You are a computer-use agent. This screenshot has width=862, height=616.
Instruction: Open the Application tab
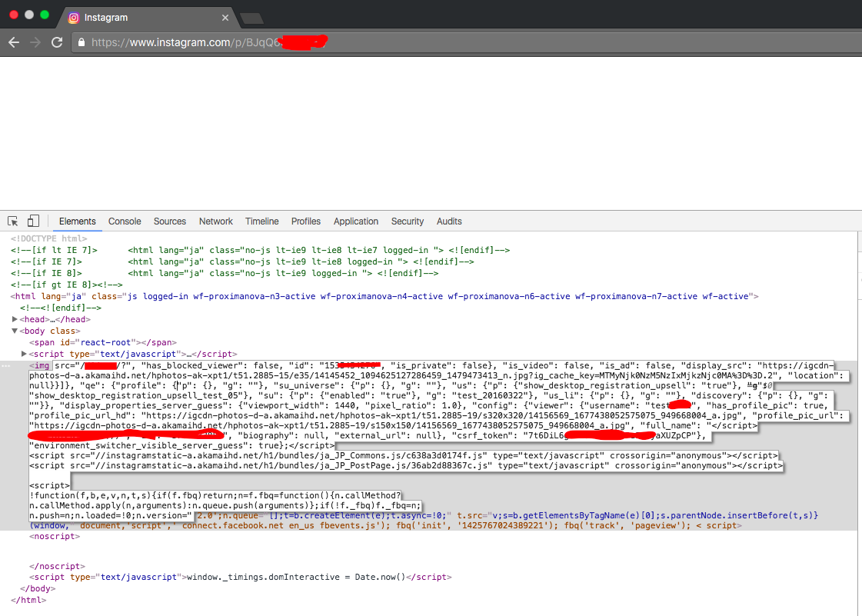click(x=356, y=221)
